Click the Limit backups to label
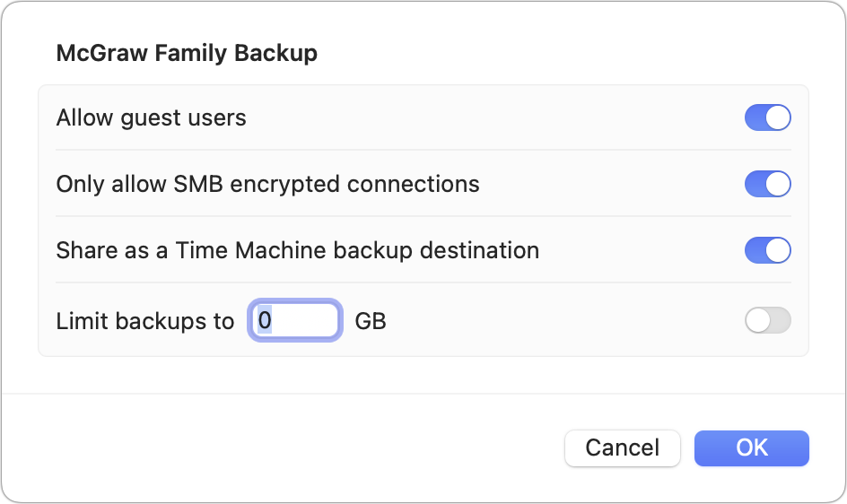 click(144, 321)
